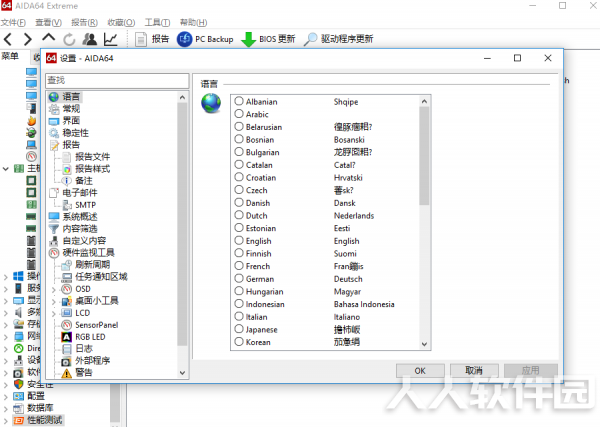Select 硬件监视工具 hardware monitoring item
This screenshot has height=427, width=600.
tap(82, 253)
